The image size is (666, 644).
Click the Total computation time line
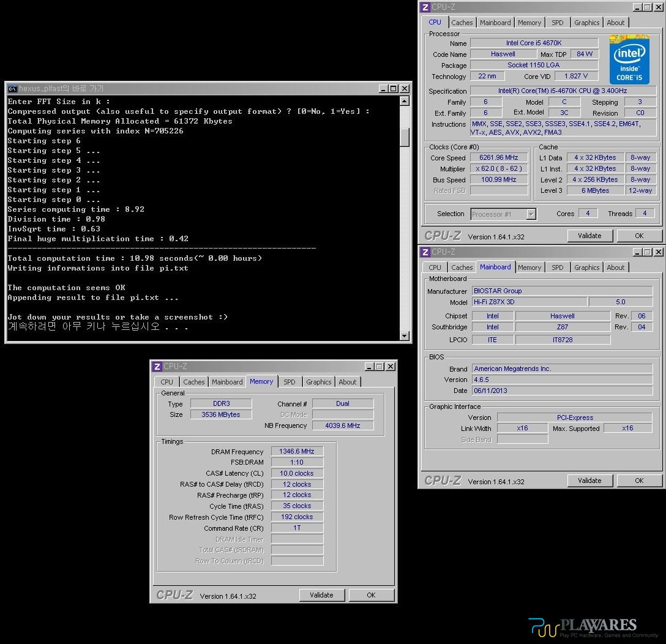coord(135,258)
